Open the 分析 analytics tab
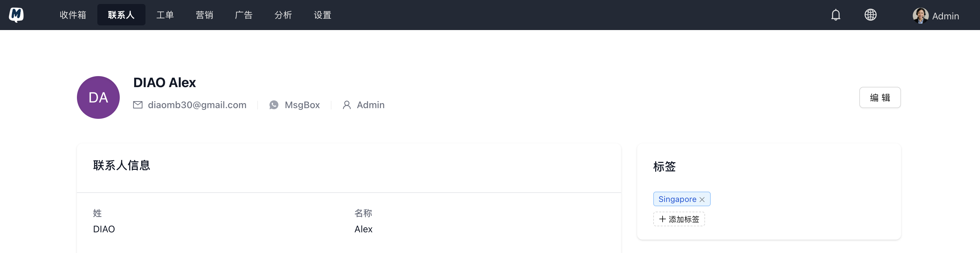 [x=283, y=15]
